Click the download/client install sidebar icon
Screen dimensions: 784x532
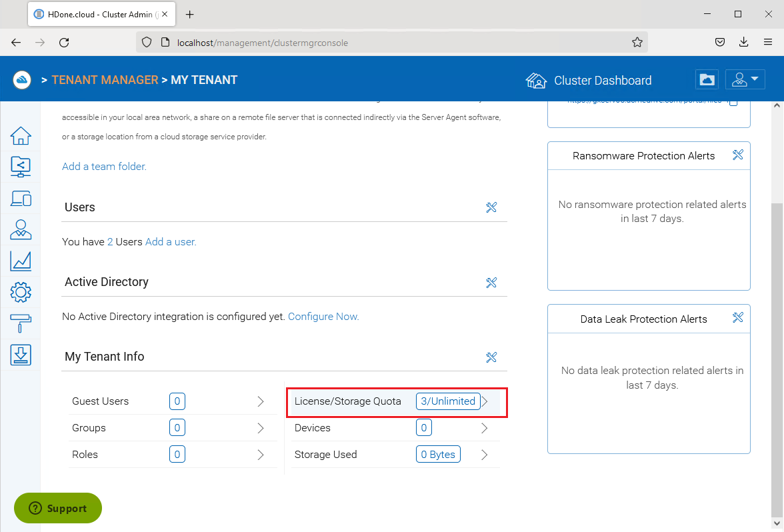(21, 355)
